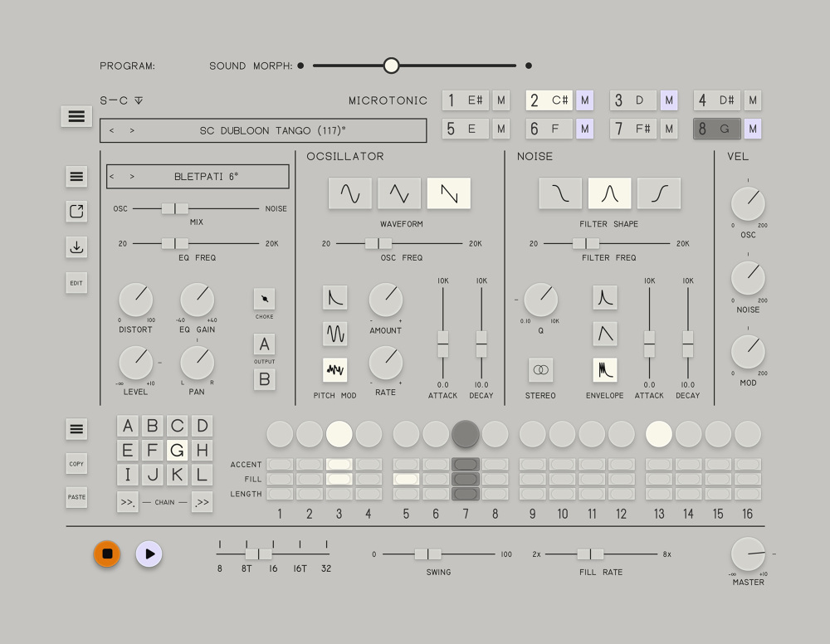Select drum channel 5 E

pos(465,129)
